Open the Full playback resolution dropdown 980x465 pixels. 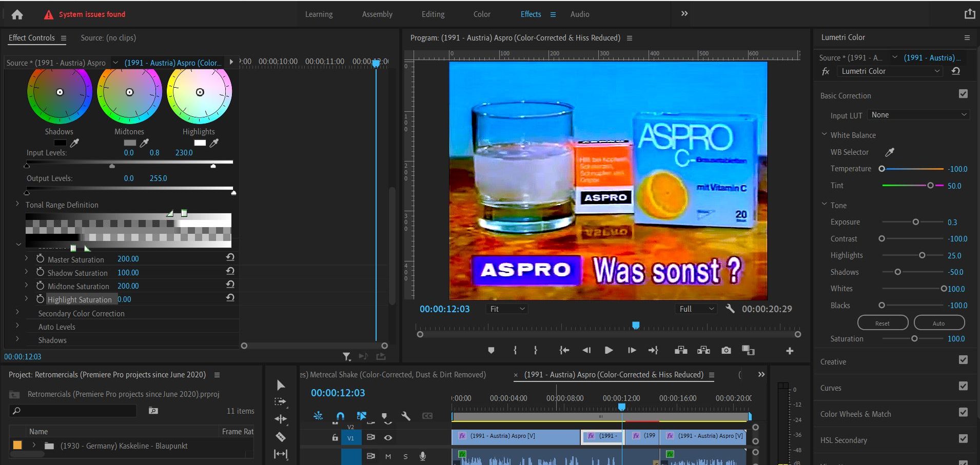point(696,309)
